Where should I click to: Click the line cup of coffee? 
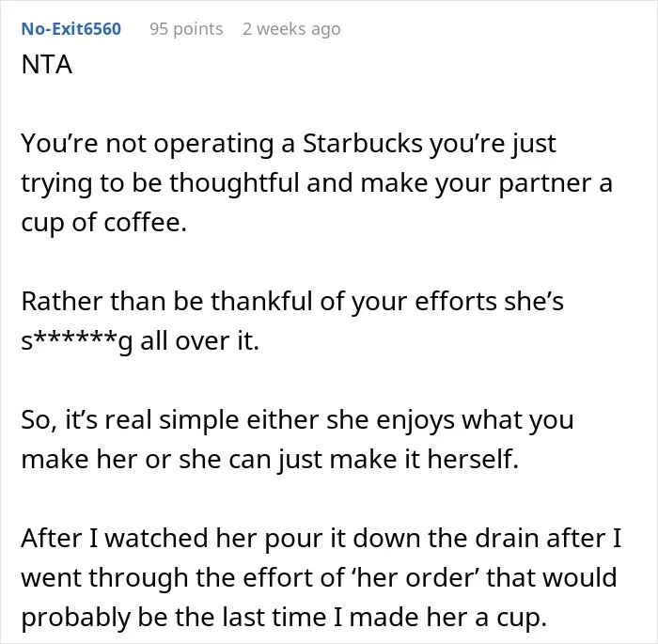tap(103, 223)
